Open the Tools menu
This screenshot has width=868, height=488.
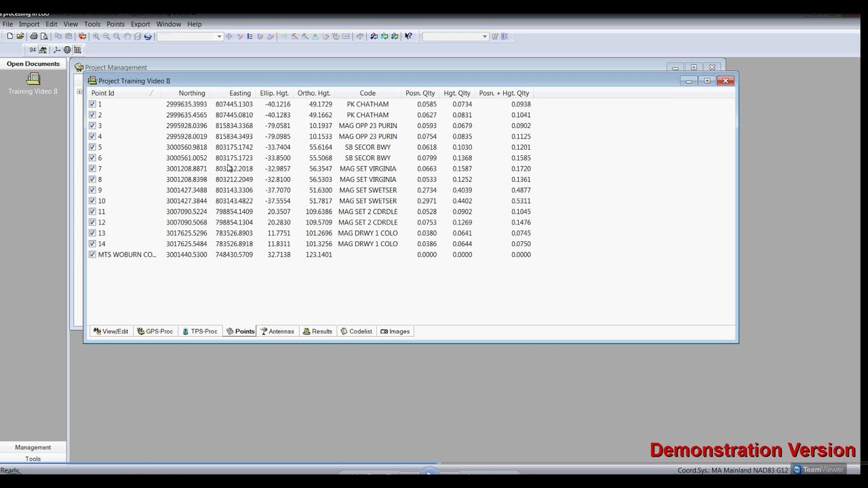pyautogui.click(x=92, y=24)
